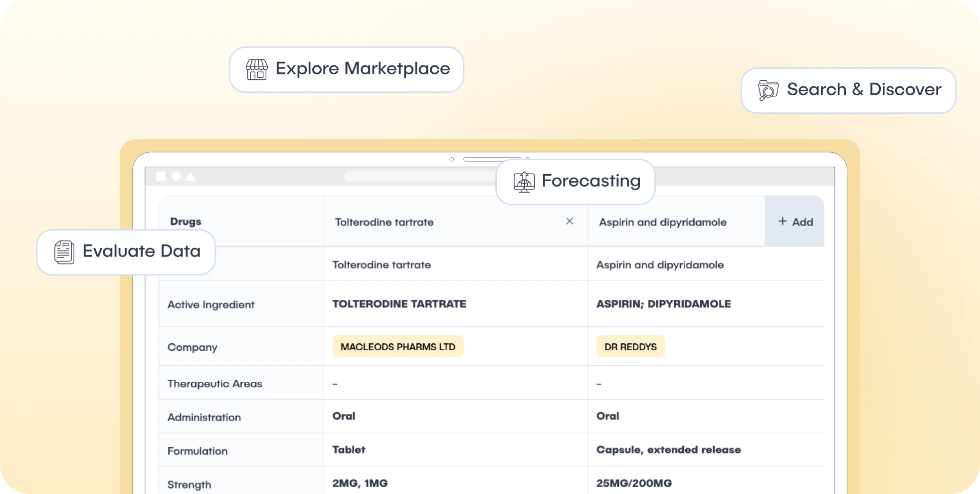Screen dimensions: 980x494
Task: Select the Therapeutic Areas row label
Action: (x=215, y=384)
